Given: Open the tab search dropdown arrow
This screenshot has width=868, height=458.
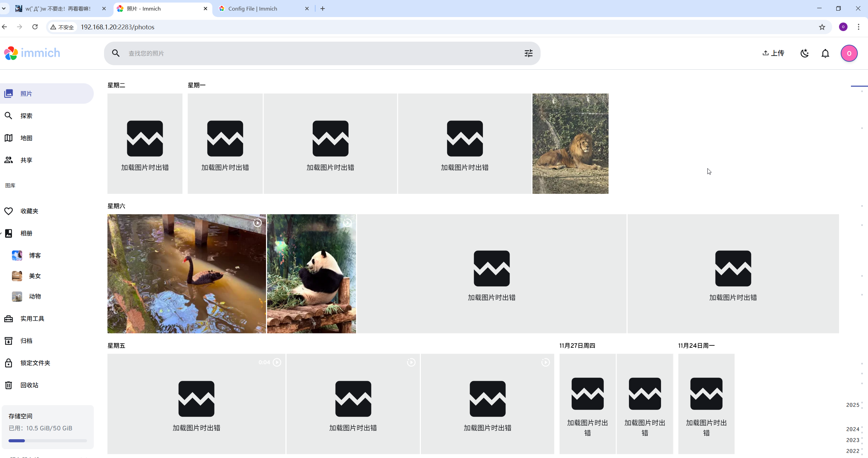Looking at the screenshot, I should tap(4, 8).
